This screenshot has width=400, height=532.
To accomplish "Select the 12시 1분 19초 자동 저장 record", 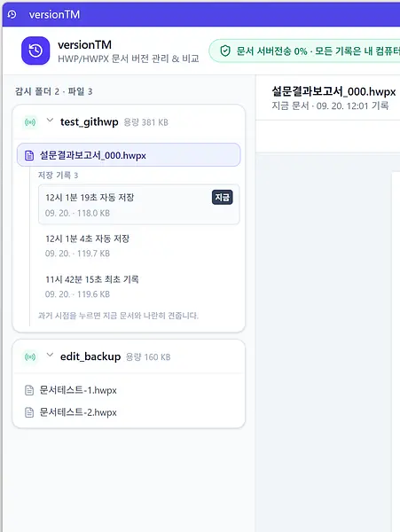I will [x=138, y=205].
